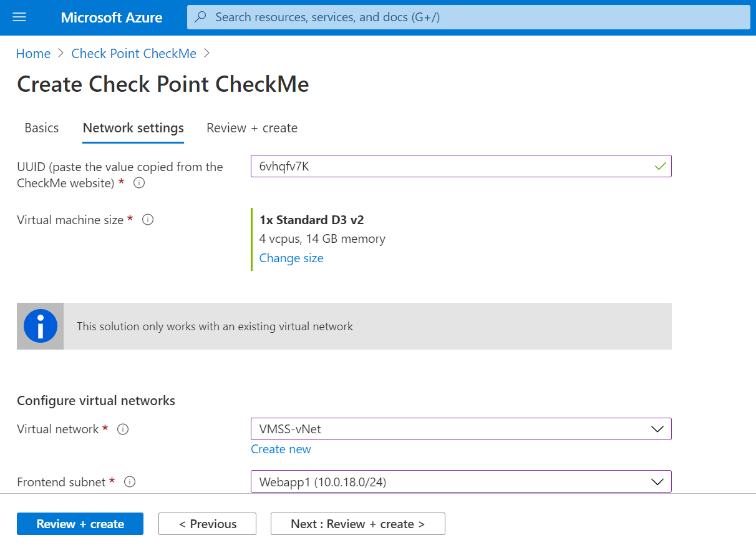This screenshot has height=550, width=756.
Task: Click the Change size link
Action: [291, 258]
